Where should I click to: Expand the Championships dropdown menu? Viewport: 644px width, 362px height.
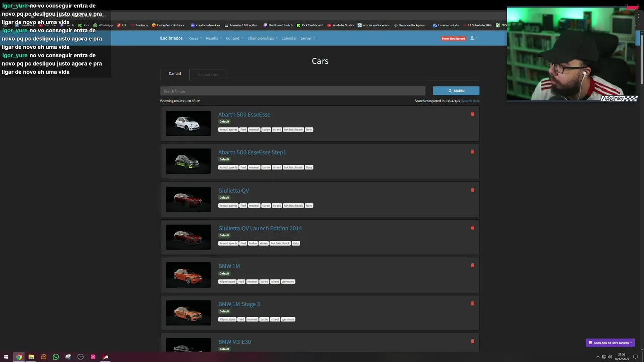pos(262,38)
